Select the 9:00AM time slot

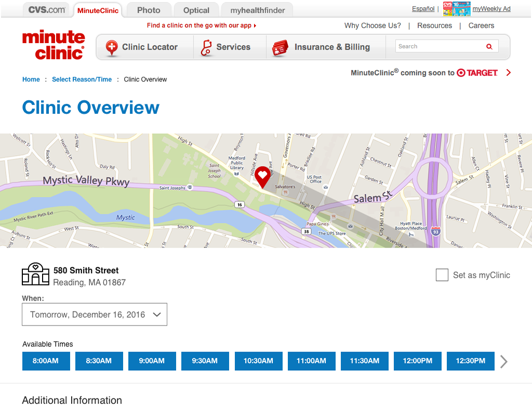point(152,361)
